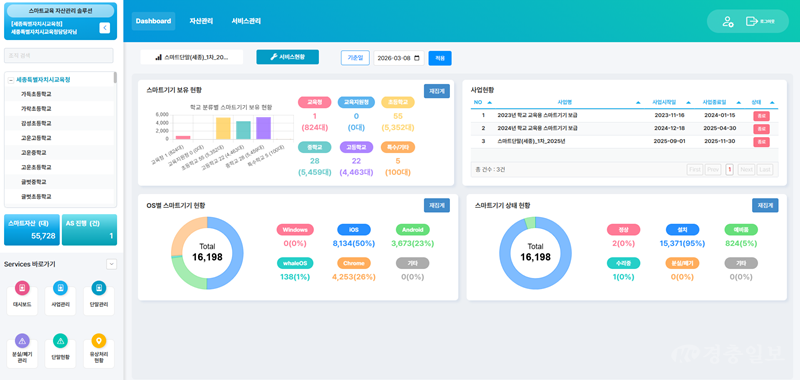800x380 pixels.
Task: Switch to the 자산관리 menu
Action: [201, 21]
